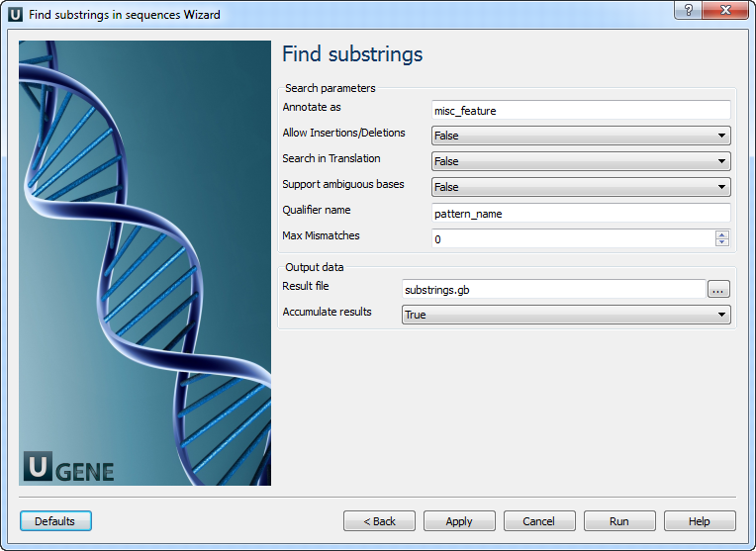Screen dimensions: 756x551
Task: Click the Run button
Action: (x=619, y=521)
